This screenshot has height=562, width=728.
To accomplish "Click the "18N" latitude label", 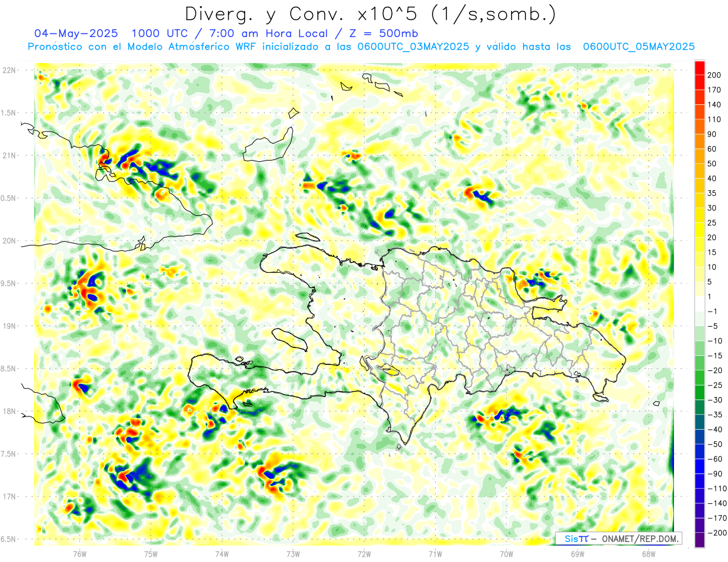I will (x=9, y=411).
